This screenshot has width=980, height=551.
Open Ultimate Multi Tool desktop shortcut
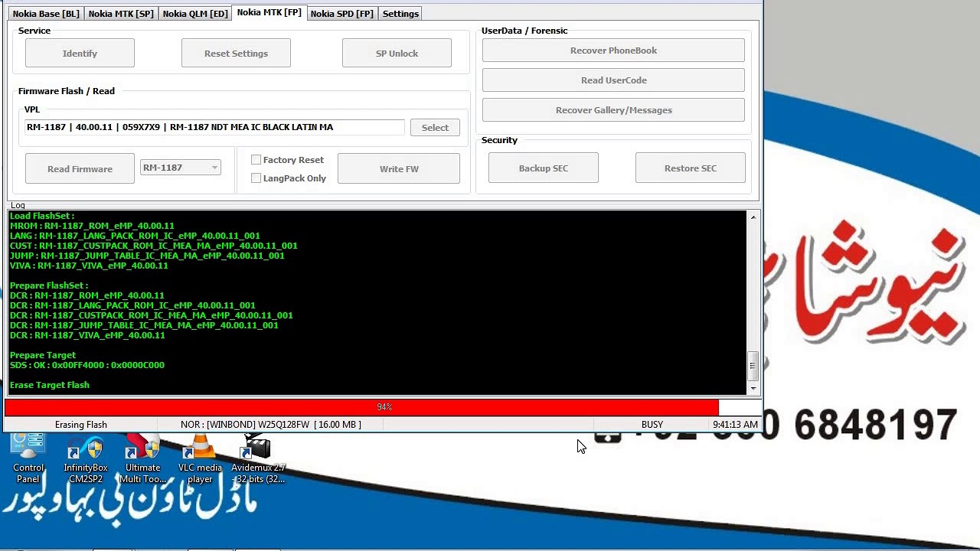pyautogui.click(x=142, y=459)
